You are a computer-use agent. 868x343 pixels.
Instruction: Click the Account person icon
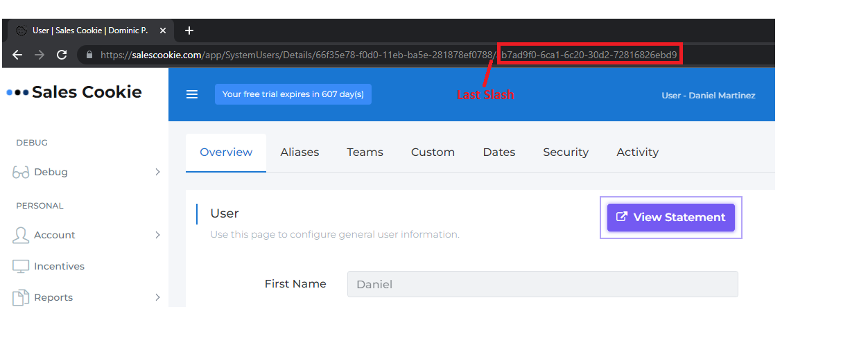click(x=21, y=235)
